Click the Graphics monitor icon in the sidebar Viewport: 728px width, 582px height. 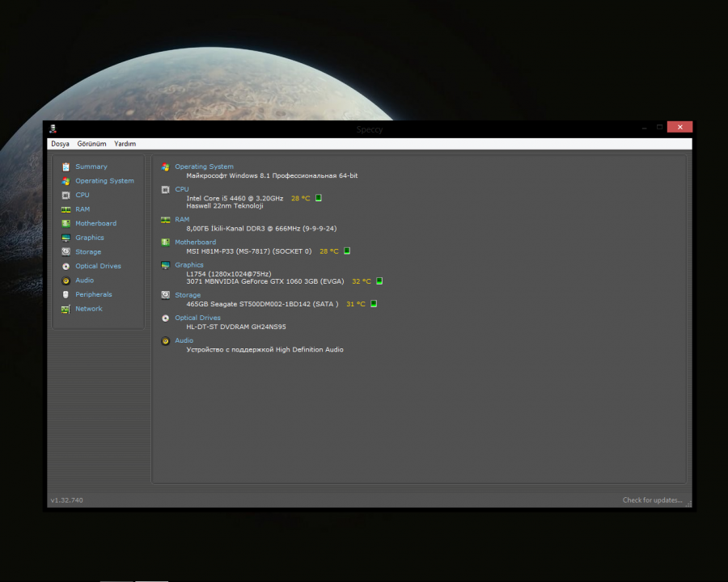pyautogui.click(x=66, y=238)
